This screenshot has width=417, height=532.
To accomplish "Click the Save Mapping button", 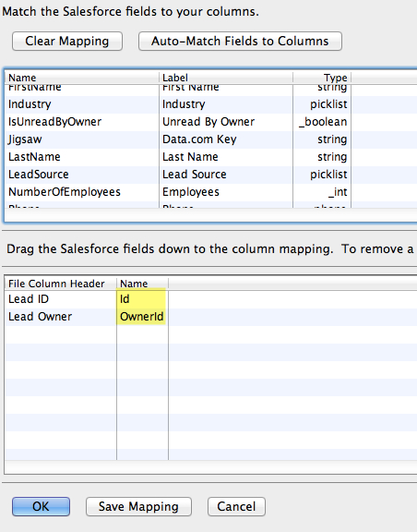I will (138, 506).
